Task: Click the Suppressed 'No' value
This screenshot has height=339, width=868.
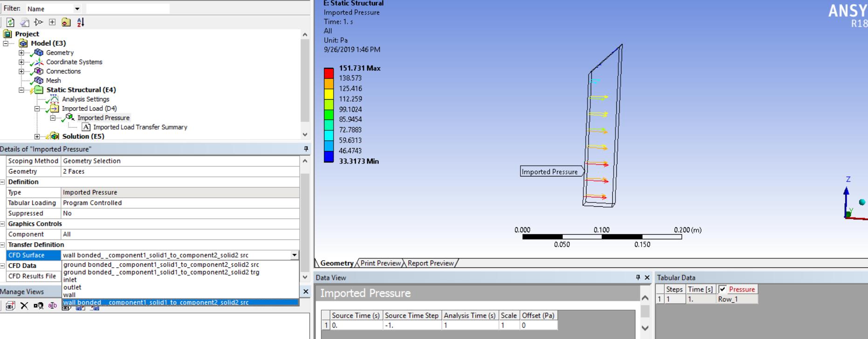Action: tap(180, 213)
